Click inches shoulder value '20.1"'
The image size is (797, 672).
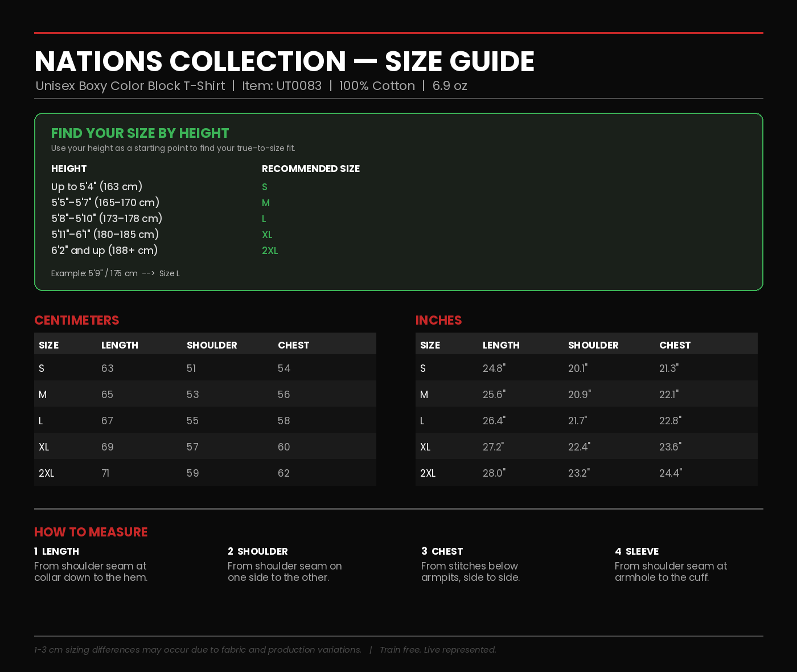pyautogui.click(x=578, y=368)
